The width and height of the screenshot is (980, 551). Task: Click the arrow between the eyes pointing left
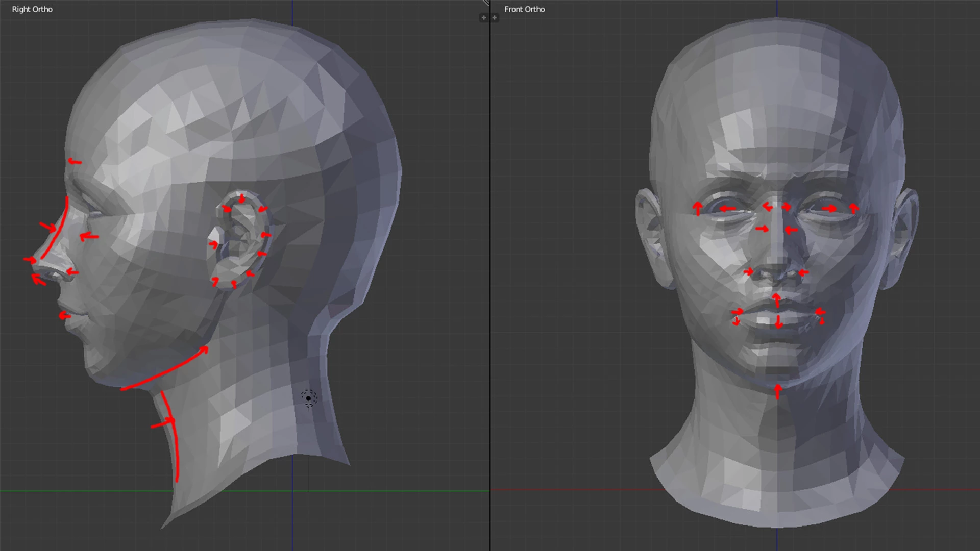767,207
